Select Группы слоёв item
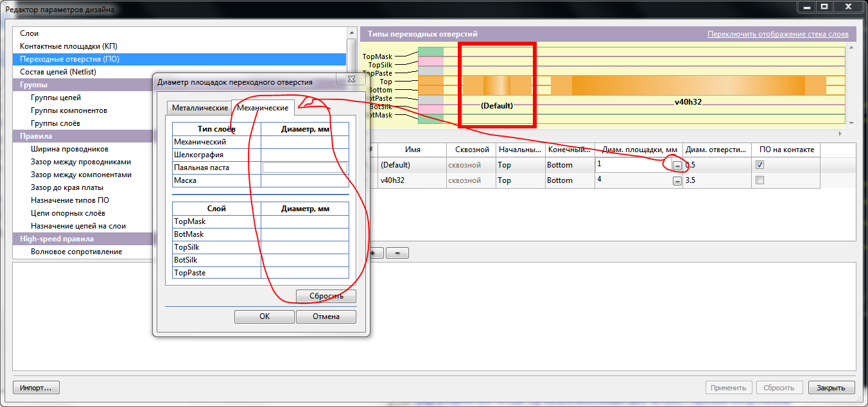The image size is (868, 407). point(55,123)
